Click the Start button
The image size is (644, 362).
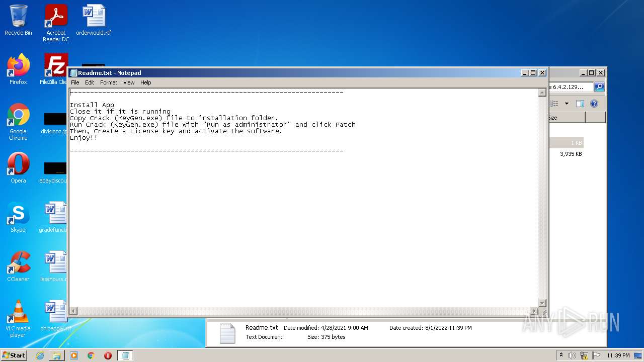pyautogui.click(x=14, y=355)
